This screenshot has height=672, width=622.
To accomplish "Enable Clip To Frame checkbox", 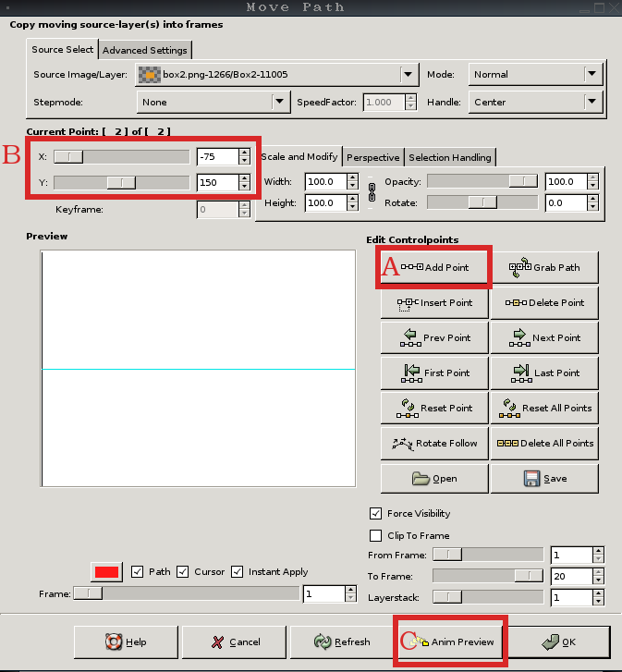I will 375,536.
